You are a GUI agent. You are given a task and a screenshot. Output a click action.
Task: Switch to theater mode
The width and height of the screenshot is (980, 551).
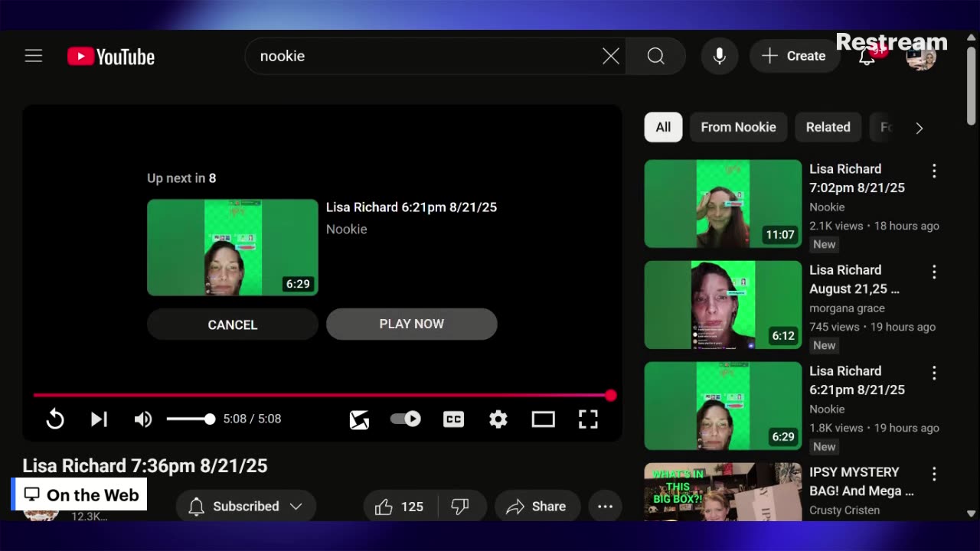543,419
